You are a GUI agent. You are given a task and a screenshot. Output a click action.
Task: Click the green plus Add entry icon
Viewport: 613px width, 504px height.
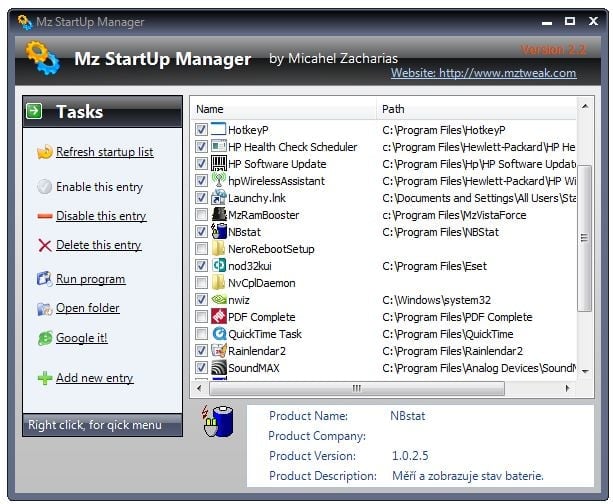[x=45, y=378]
